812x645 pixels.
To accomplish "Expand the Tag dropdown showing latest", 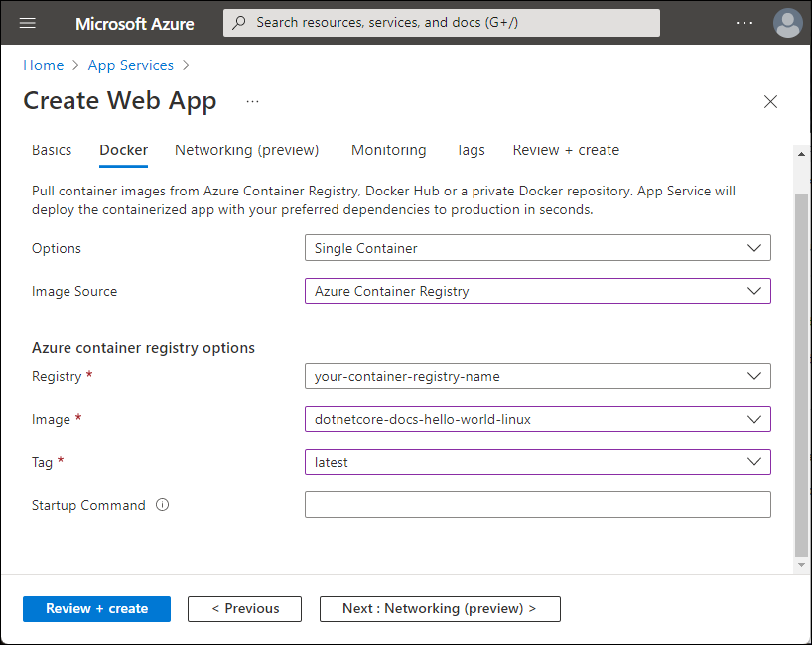I will 537,461.
